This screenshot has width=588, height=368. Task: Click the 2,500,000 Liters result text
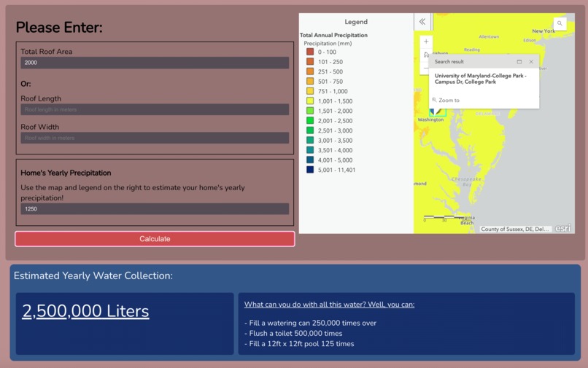tap(85, 311)
